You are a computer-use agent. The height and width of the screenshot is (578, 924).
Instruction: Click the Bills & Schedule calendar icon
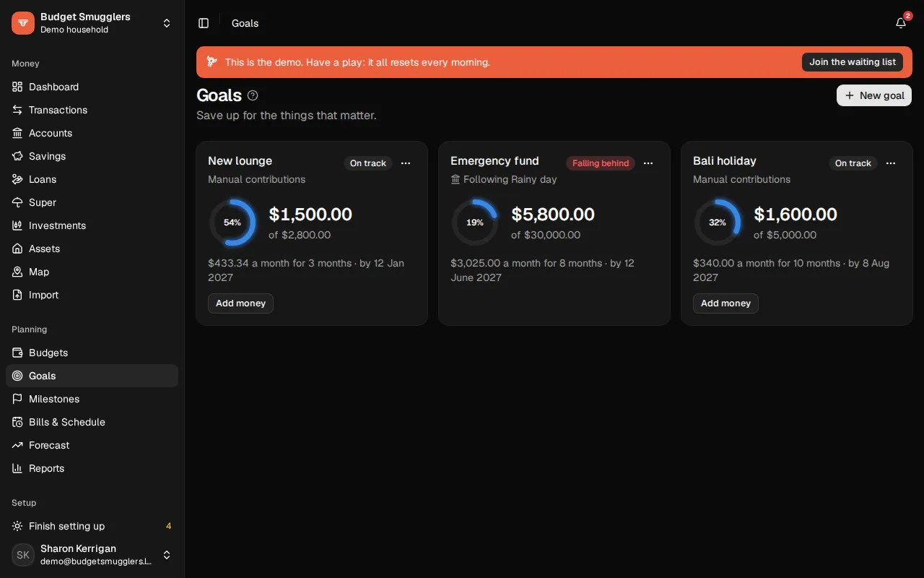tap(17, 422)
